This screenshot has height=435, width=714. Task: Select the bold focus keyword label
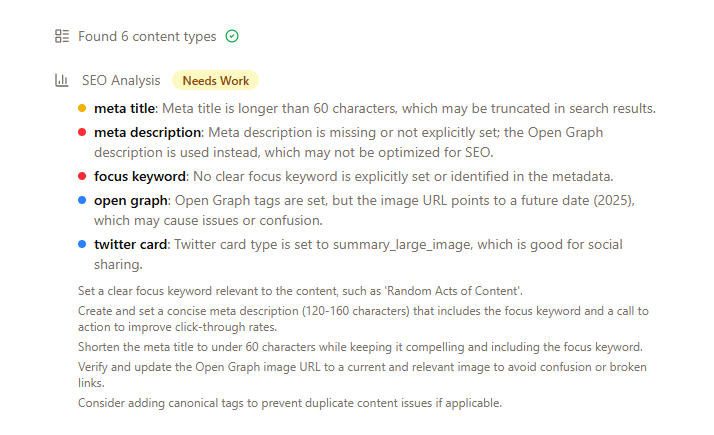[x=140, y=176]
